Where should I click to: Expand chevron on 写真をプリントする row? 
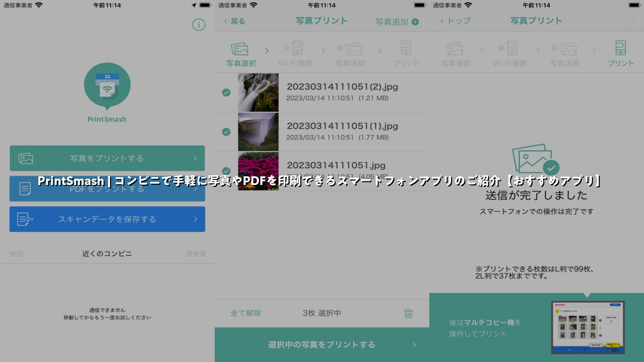pyautogui.click(x=195, y=158)
